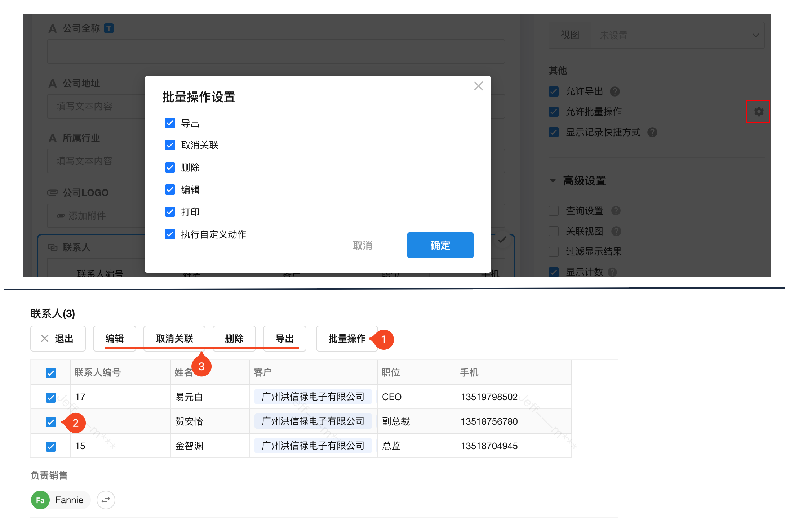The image size is (785, 532).
Task: Open customer tag 广州洪信禄电子有限公司 for 金智渊
Action: (x=313, y=446)
